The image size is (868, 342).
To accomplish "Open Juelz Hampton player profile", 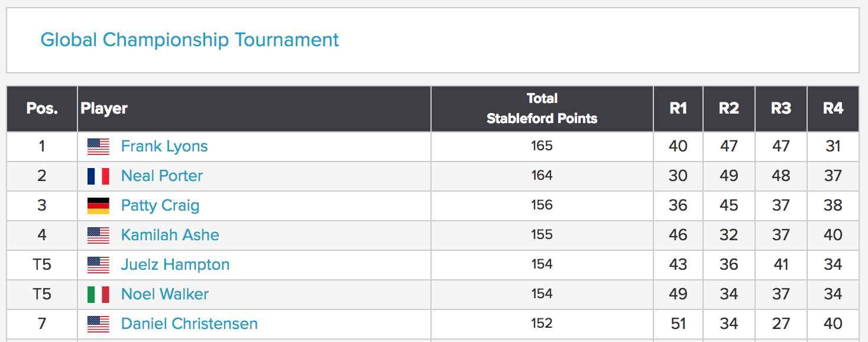I will [x=175, y=264].
